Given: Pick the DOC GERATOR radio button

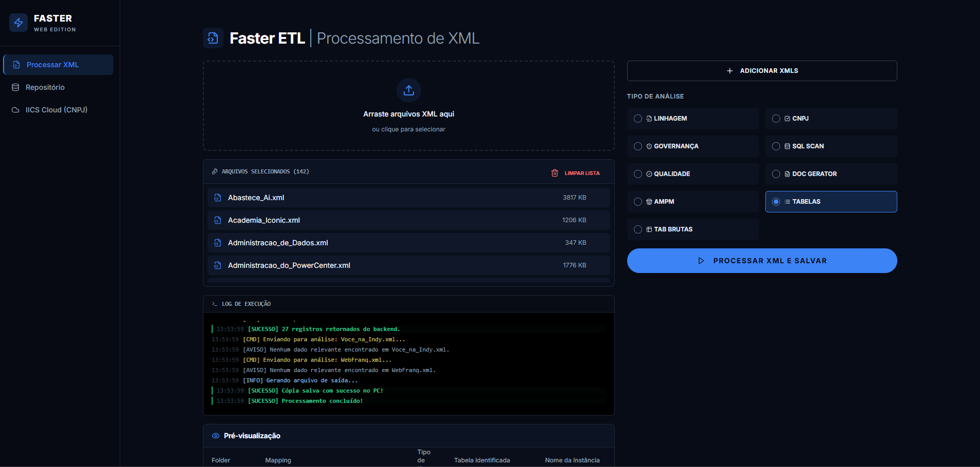Looking at the screenshot, I should [776, 174].
